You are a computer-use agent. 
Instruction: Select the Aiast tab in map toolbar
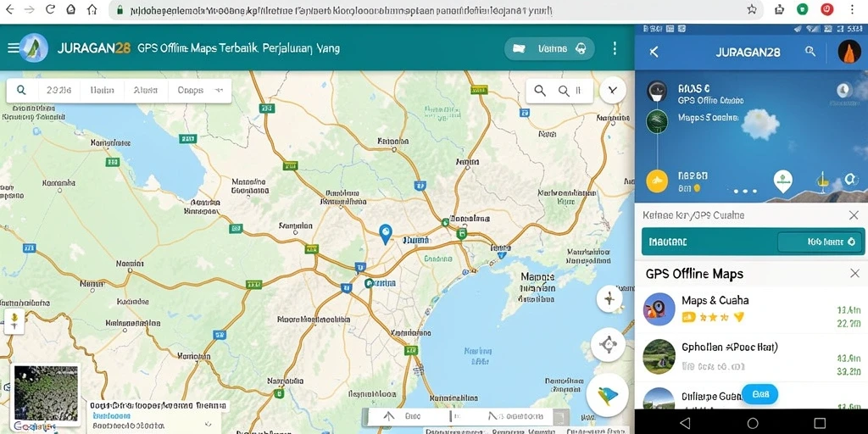[x=146, y=90]
